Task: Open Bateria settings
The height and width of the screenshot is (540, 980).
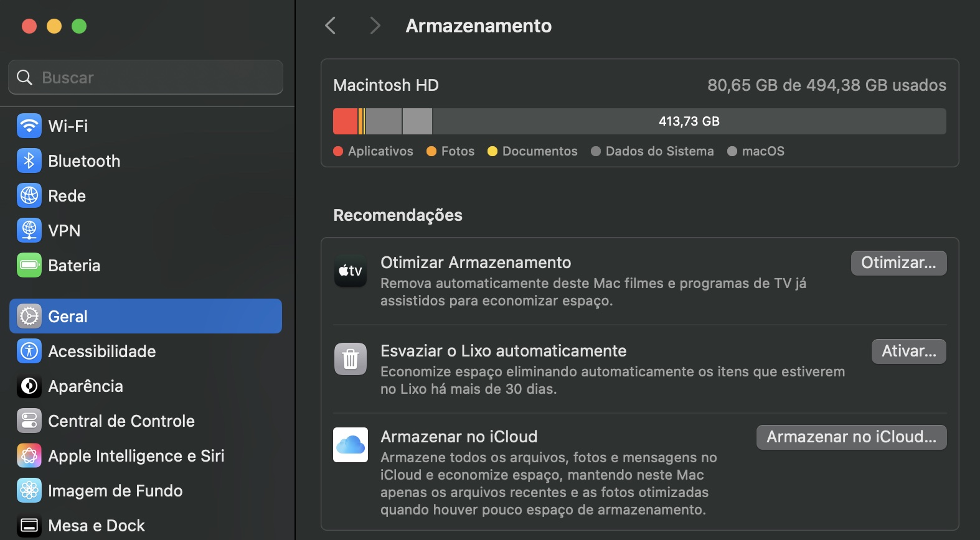Action: 74,265
